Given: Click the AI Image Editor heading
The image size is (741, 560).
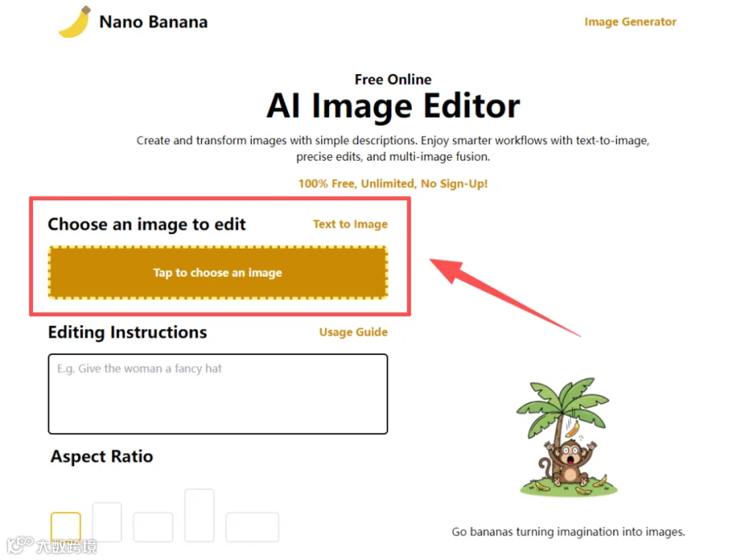Looking at the screenshot, I should pos(394,106).
